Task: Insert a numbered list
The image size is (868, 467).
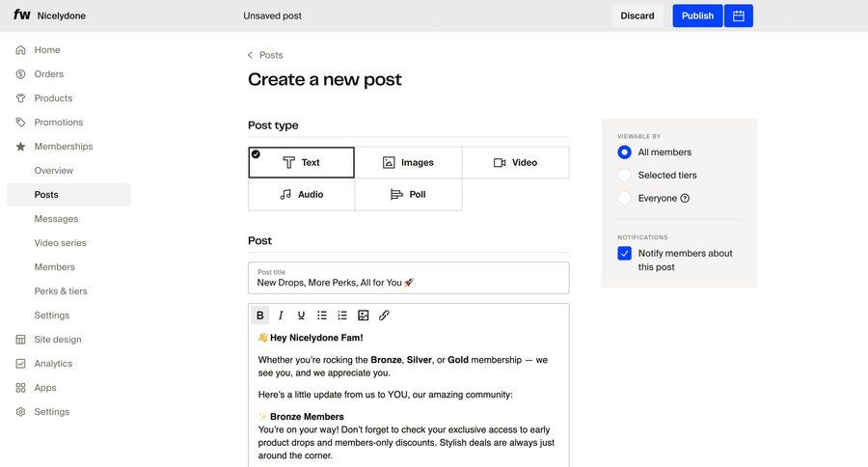Action: [x=342, y=316]
